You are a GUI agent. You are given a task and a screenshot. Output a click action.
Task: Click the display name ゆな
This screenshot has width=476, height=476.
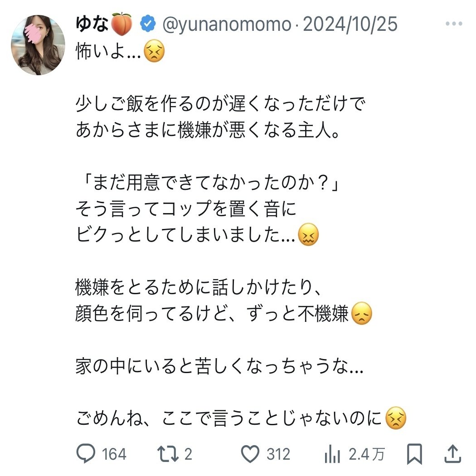(93, 24)
